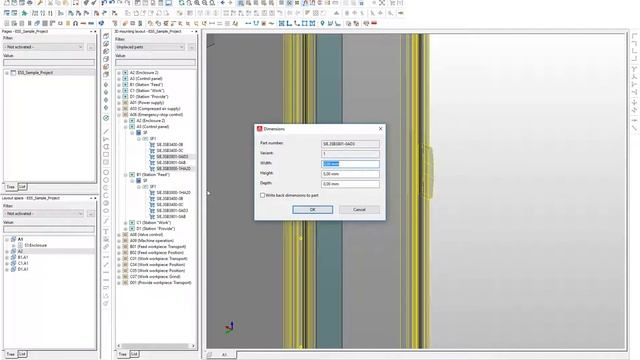Expand D01 (Provide workpiece: Transport) node
This screenshot has height=360, width=640.
point(119,282)
